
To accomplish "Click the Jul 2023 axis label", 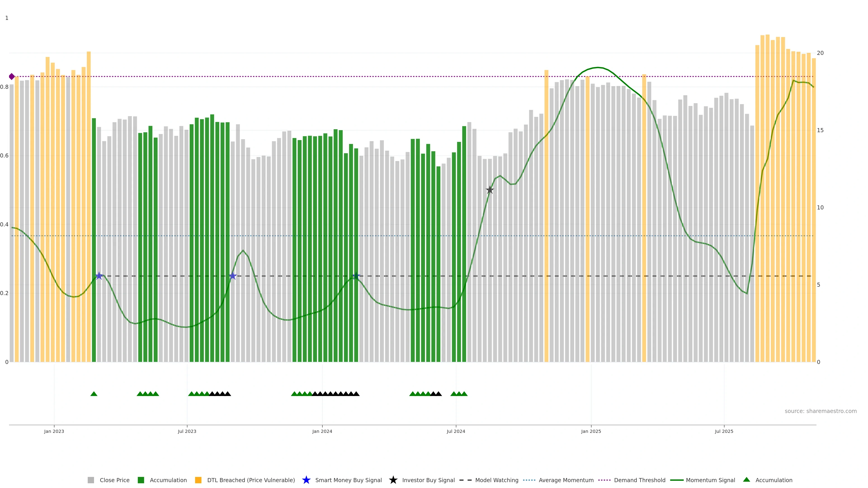I will pyautogui.click(x=187, y=431).
